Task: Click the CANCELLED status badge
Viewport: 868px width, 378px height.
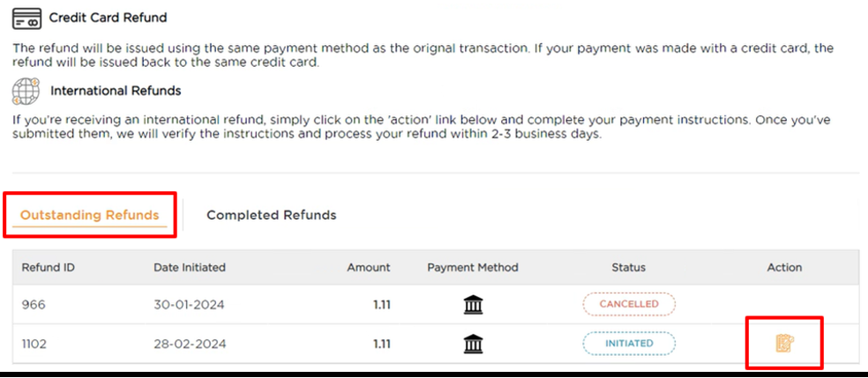Action: [629, 305]
